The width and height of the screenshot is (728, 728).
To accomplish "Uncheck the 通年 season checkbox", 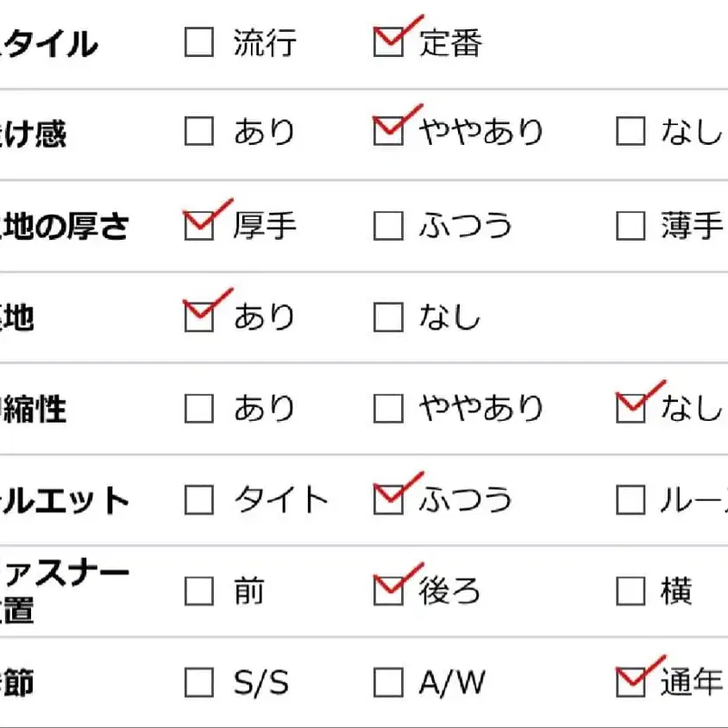I will (631, 682).
